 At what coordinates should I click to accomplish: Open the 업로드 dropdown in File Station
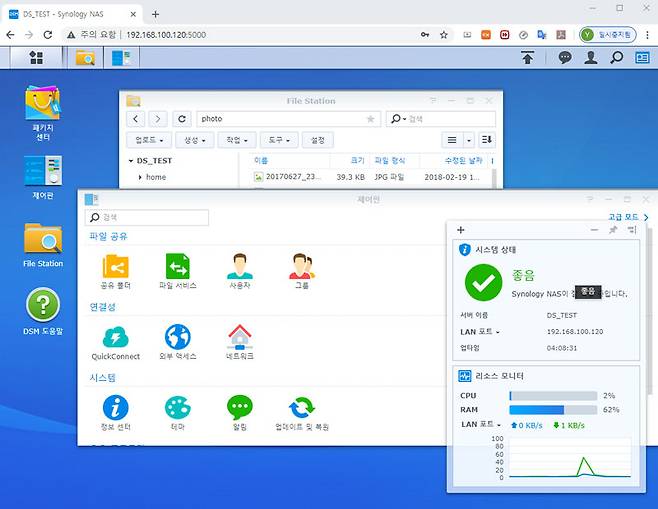pyautogui.click(x=151, y=141)
